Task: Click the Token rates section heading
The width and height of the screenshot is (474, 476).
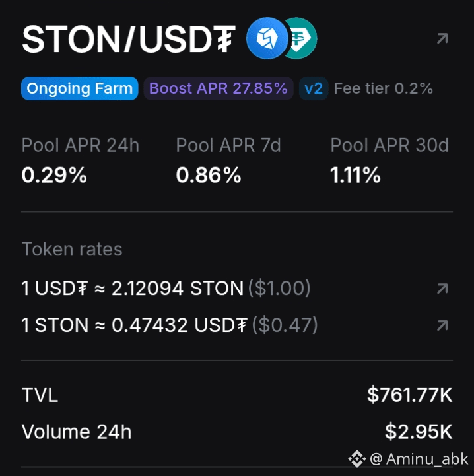Action: (72, 250)
